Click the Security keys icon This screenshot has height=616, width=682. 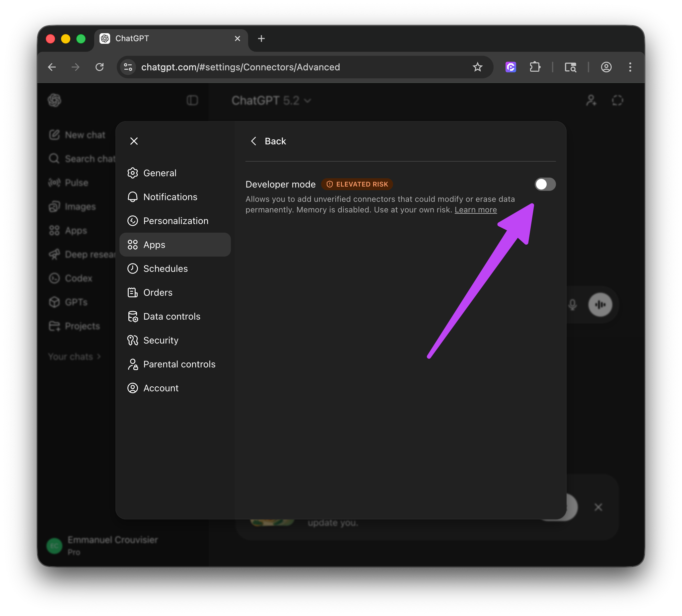(x=133, y=340)
